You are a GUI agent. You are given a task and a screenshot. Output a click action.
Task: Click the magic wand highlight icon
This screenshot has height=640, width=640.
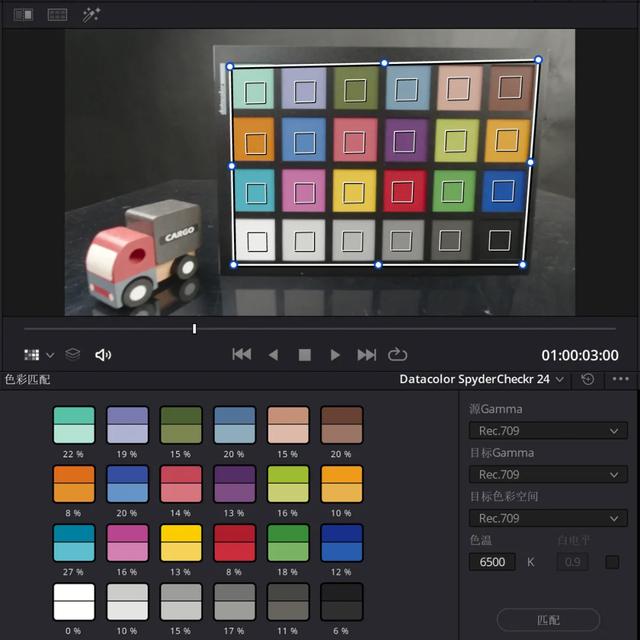pos(92,15)
